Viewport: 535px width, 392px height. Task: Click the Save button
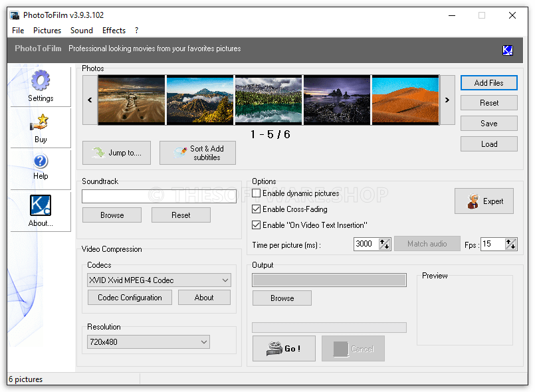(x=488, y=124)
